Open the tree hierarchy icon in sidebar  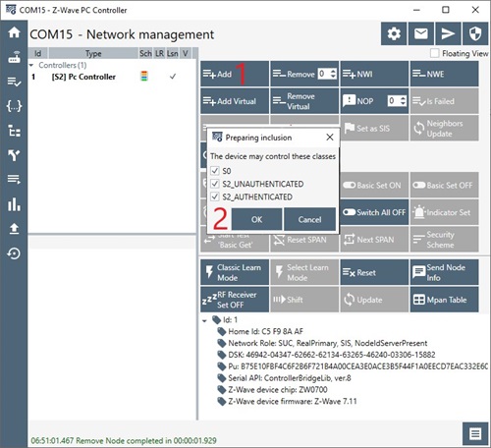tap(14, 131)
